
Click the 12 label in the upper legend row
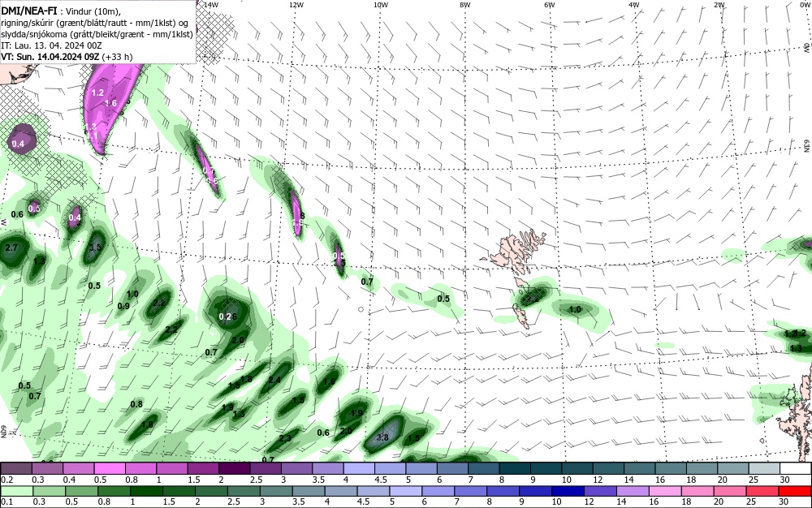tap(598, 480)
